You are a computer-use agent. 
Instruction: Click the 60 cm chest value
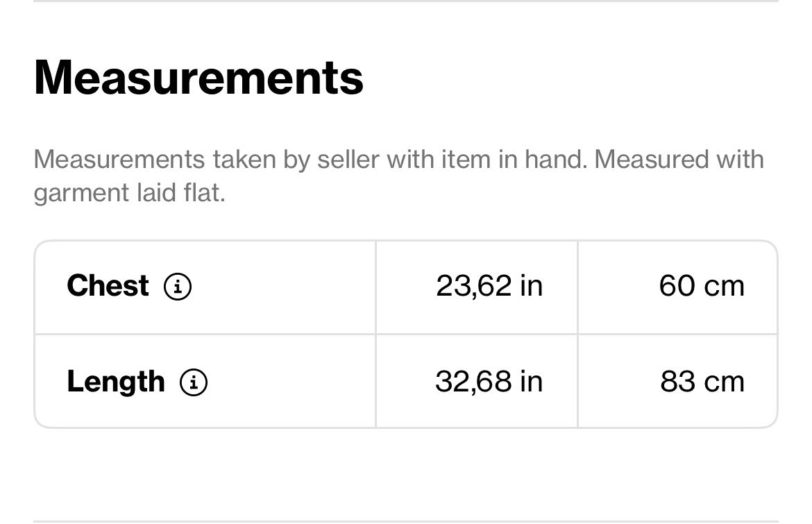click(x=702, y=286)
